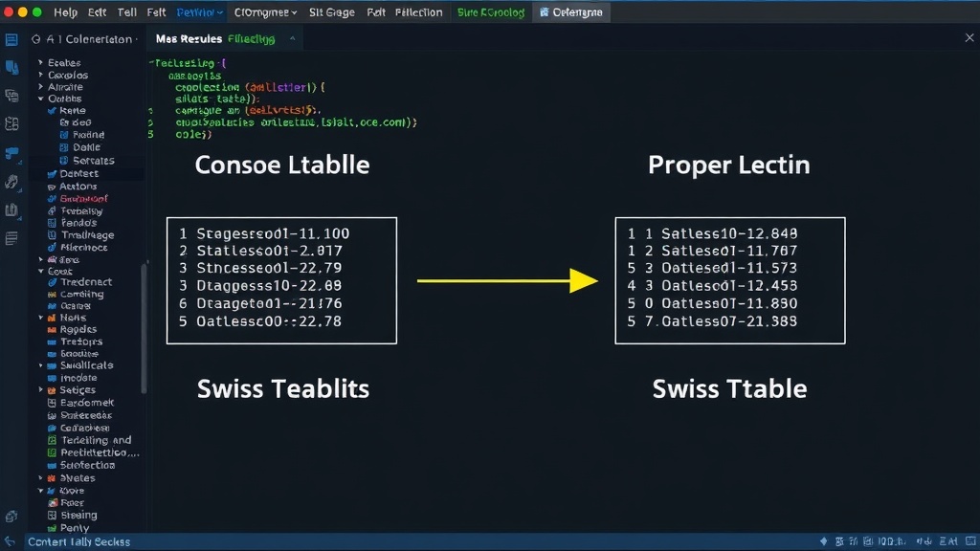Switch to the 'Sıre ECroolog' tab
980x551 pixels.
pyautogui.click(x=491, y=12)
